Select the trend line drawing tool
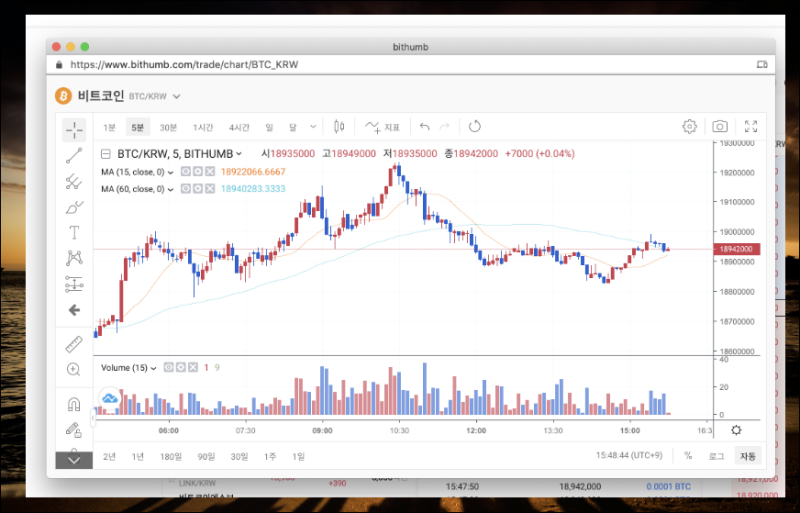The image size is (800, 513). point(74,156)
